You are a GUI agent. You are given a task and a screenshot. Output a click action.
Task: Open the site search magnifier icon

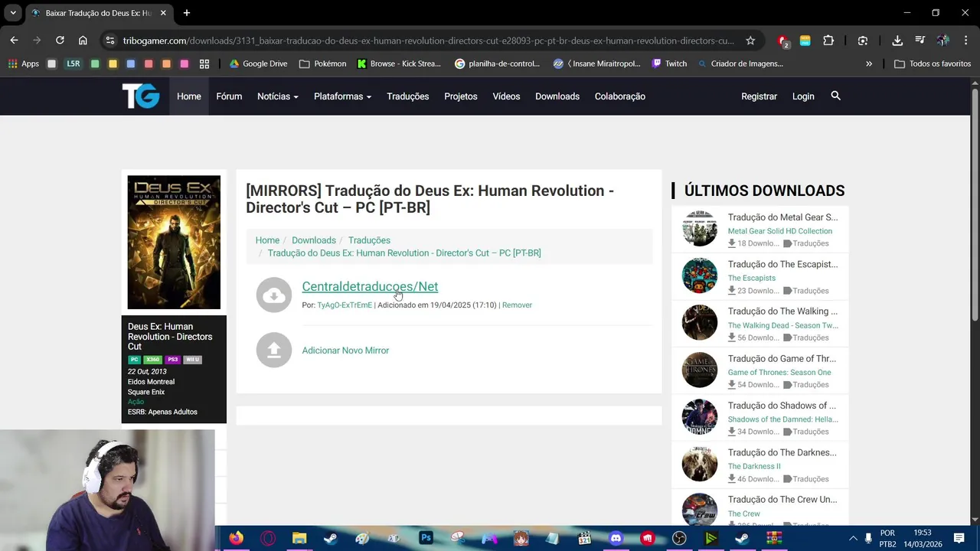[835, 96]
